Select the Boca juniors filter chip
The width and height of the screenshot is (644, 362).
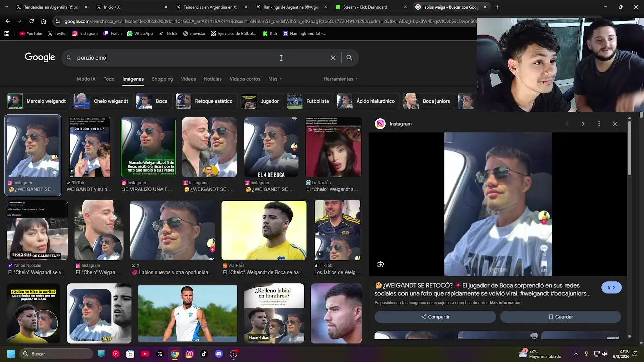coord(428,101)
